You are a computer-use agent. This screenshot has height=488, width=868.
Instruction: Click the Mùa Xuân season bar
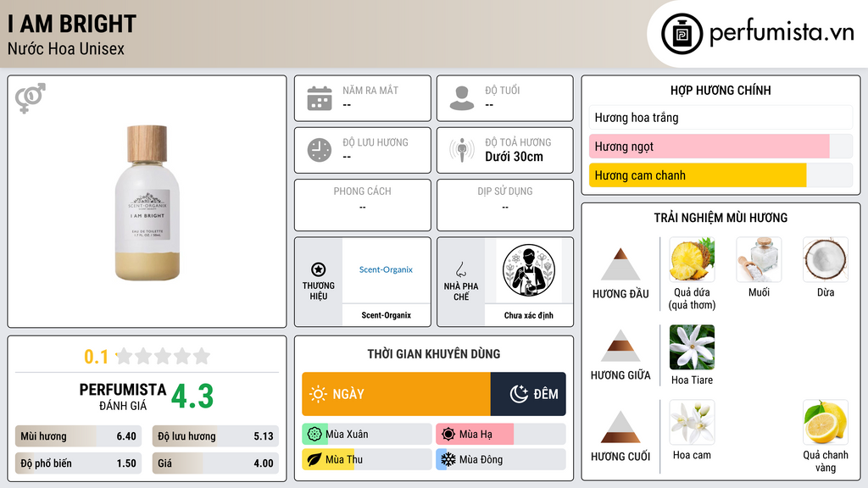[x=367, y=435]
